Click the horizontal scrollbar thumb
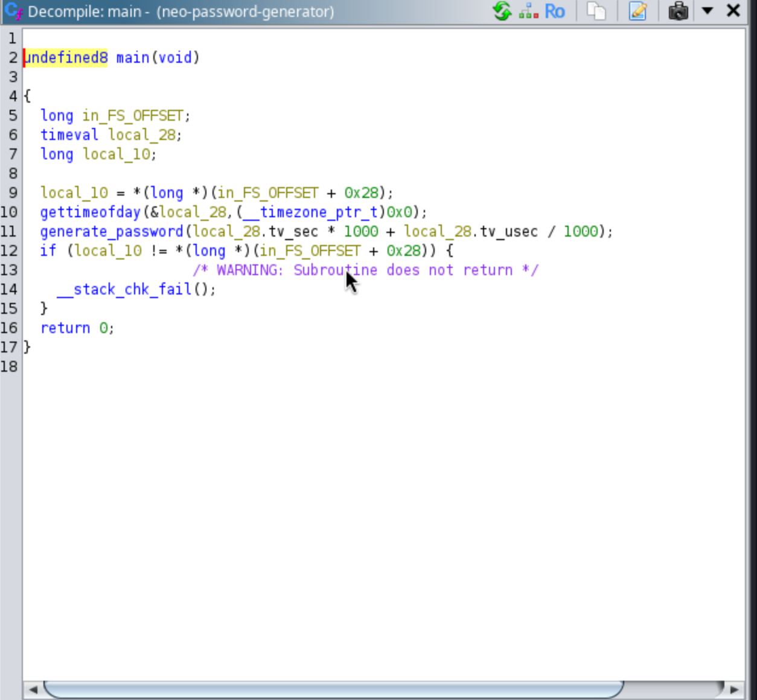This screenshot has width=757, height=700. tap(332, 689)
